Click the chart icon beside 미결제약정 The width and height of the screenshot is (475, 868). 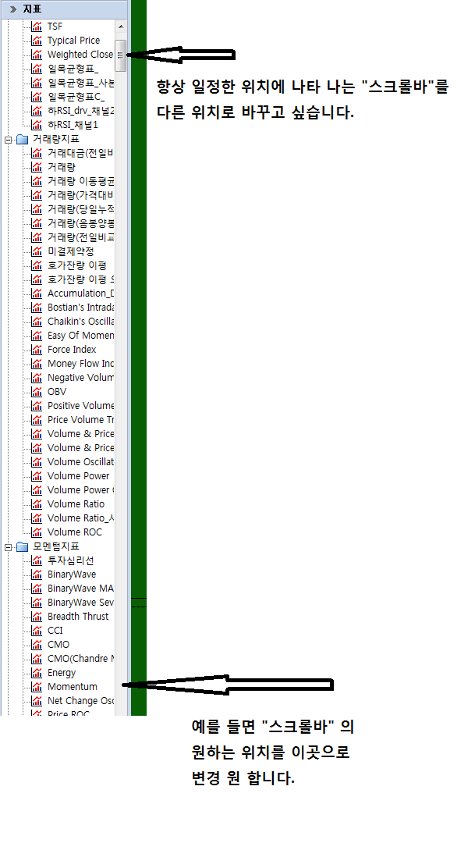click(x=37, y=251)
